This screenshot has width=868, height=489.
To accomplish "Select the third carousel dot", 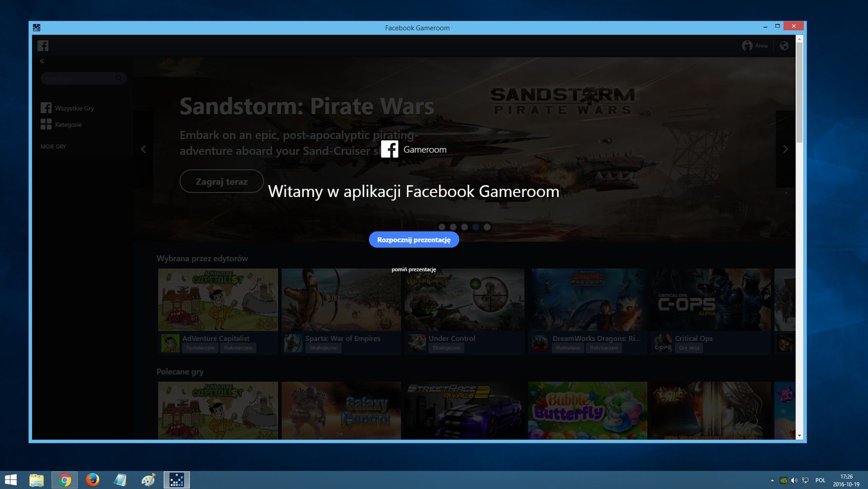I will pos(464,227).
